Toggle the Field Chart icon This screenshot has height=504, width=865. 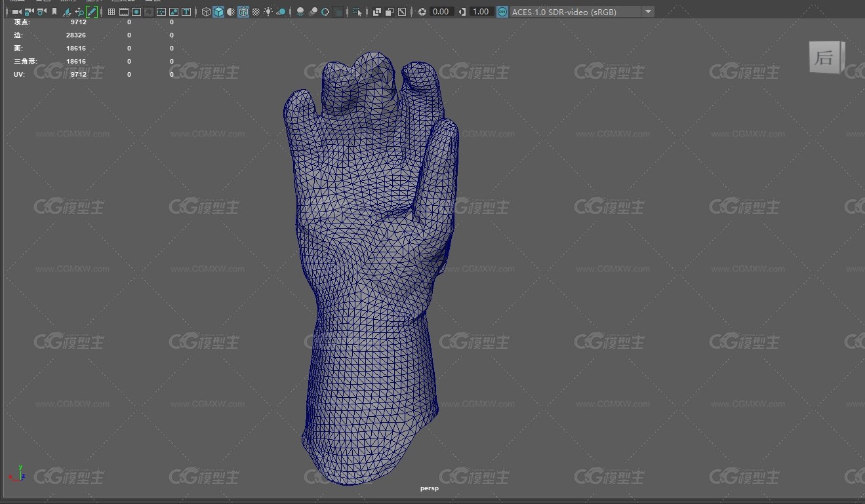click(x=161, y=12)
